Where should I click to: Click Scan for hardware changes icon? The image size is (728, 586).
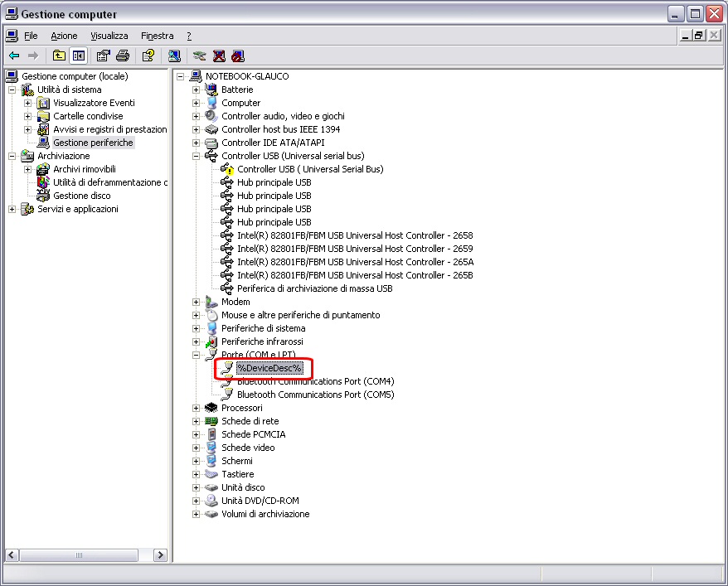174,56
